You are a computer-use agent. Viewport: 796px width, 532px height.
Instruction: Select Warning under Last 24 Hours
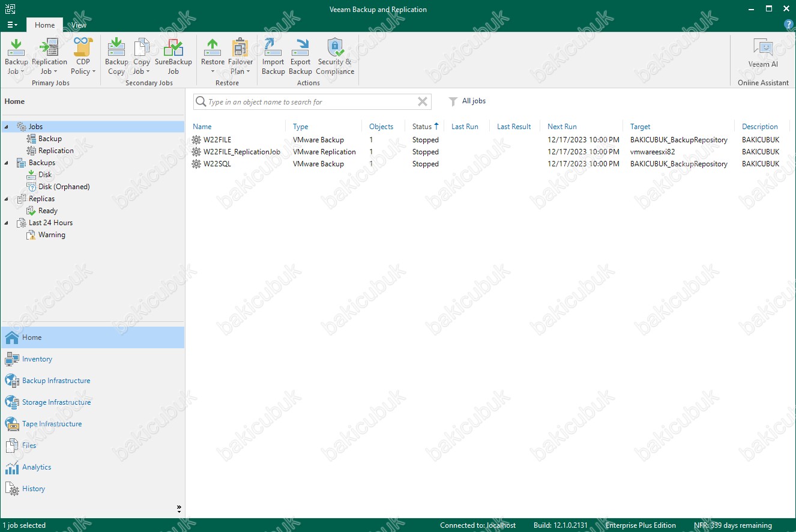point(52,235)
